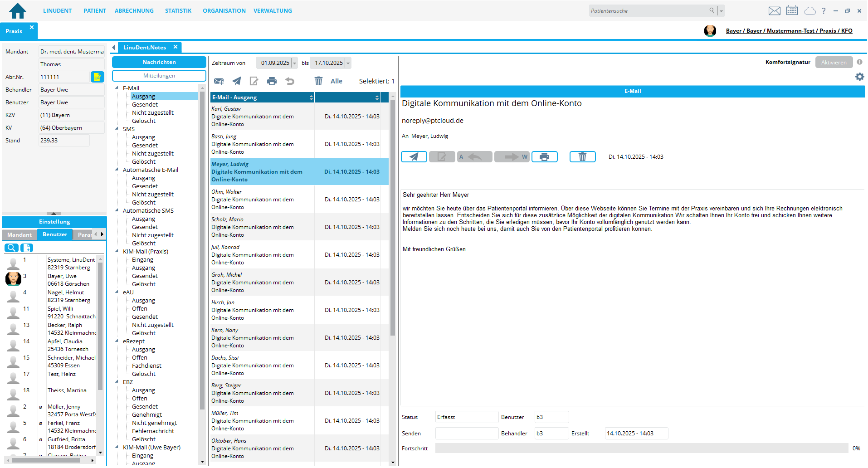Open settings gear in message preview
Image resolution: width=868 pixels, height=468 pixels.
point(859,77)
